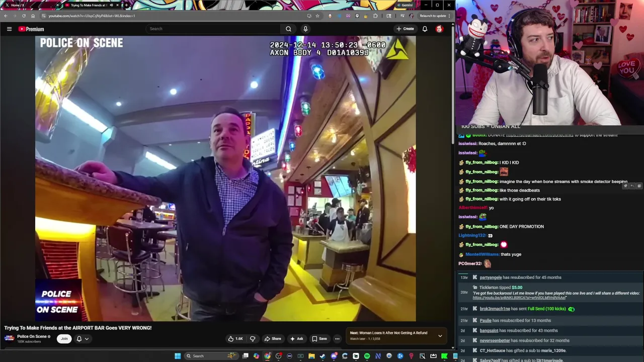Play or pause the bodycam video
This screenshot has width=644, height=362.
click(x=225, y=178)
